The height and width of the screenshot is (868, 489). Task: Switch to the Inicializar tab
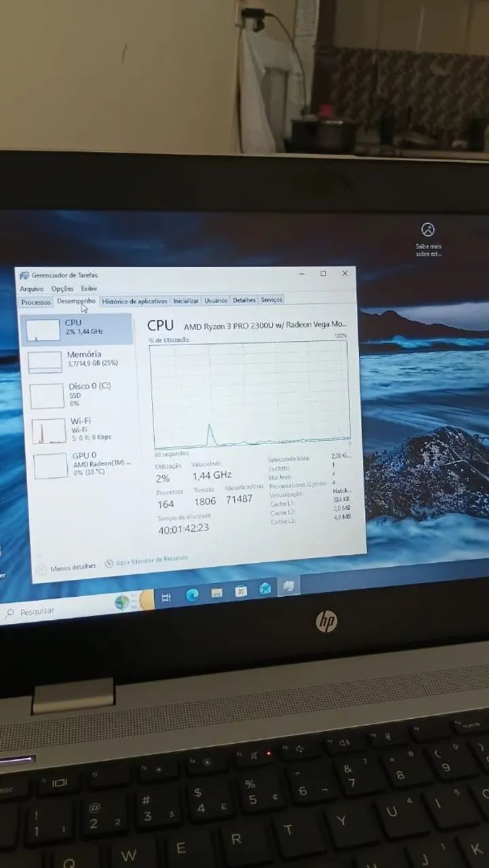[x=186, y=300]
